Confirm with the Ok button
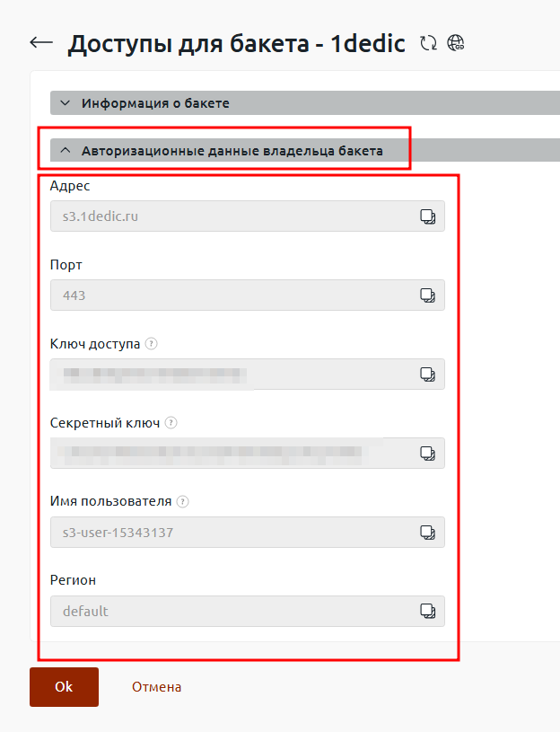 pos(64,687)
